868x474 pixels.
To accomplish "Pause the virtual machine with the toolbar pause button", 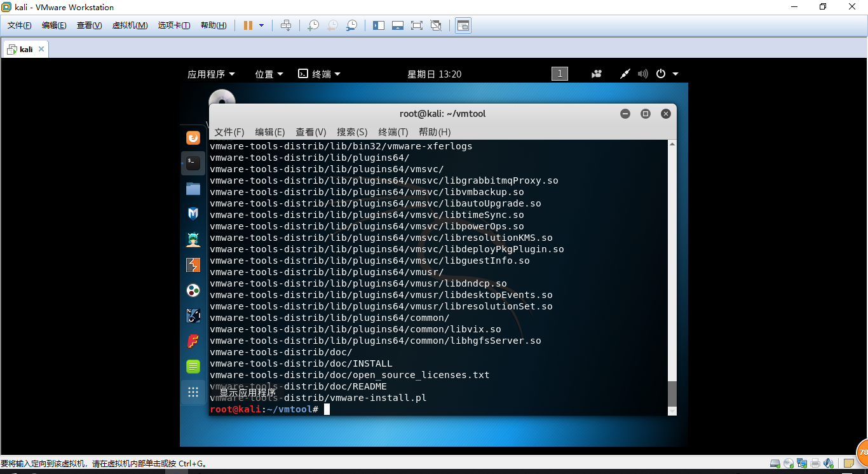I will [248, 25].
